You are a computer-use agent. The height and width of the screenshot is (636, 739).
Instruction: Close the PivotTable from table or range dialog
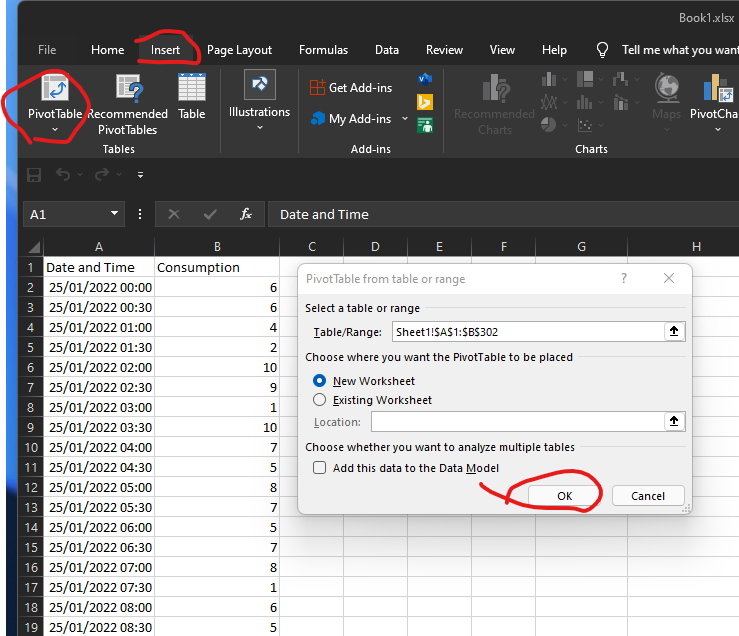[669, 278]
